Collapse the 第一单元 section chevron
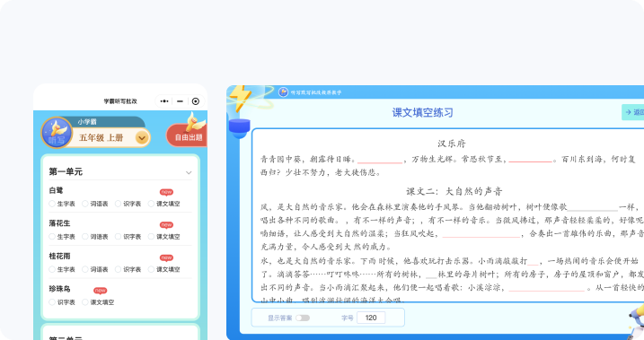Viewport: 644px width, 340px height. pyautogui.click(x=189, y=172)
